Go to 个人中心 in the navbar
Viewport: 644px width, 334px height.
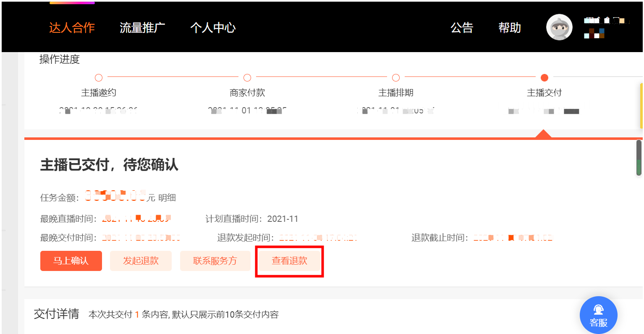[213, 28]
